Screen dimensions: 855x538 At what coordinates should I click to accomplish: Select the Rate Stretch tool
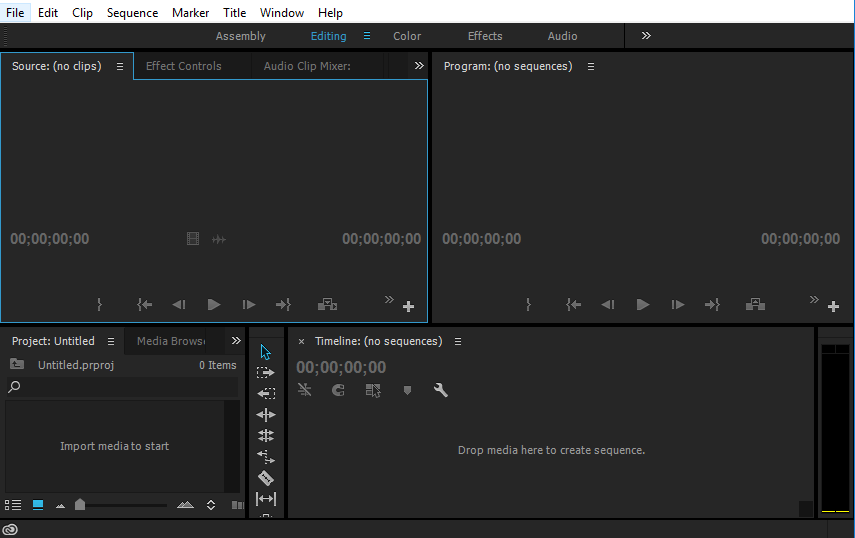pos(266,457)
